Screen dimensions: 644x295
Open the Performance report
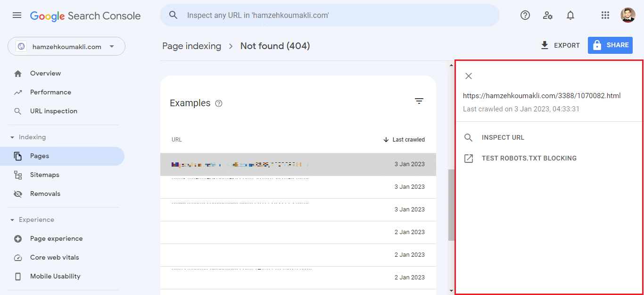click(x=50, y=93)
